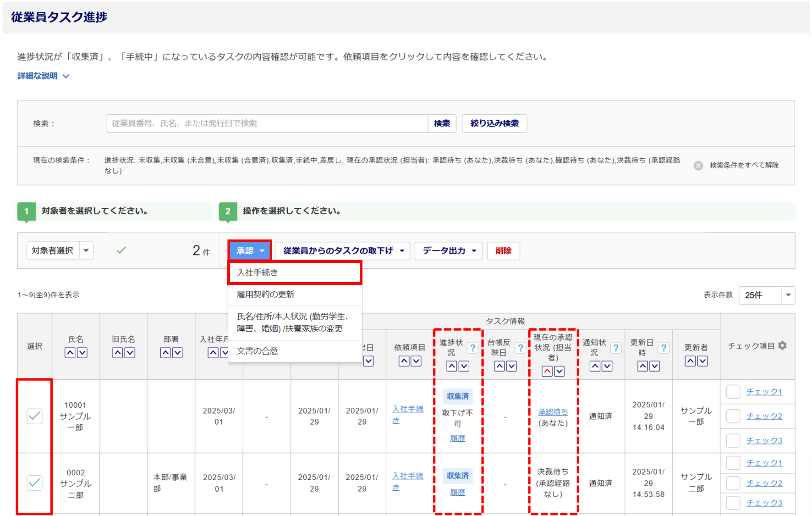Uncheck selection for 10001 サンプル一郎
812x516 pixels.
[x=34, y=416]
